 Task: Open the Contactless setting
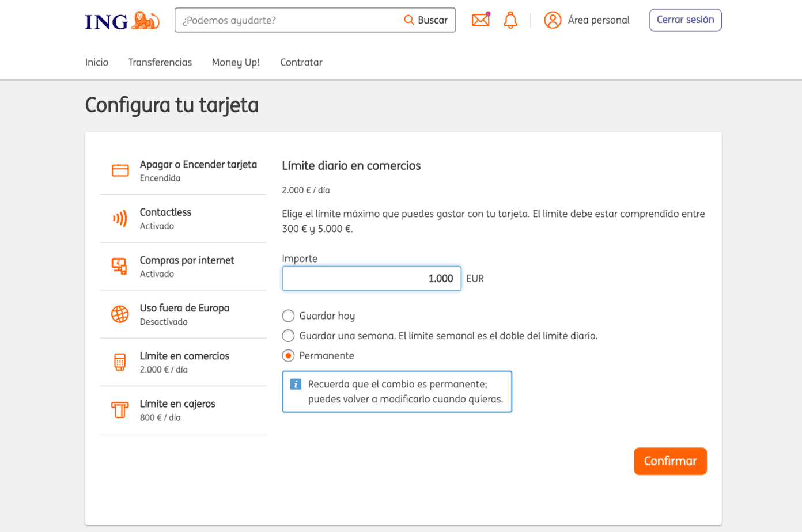184,219
